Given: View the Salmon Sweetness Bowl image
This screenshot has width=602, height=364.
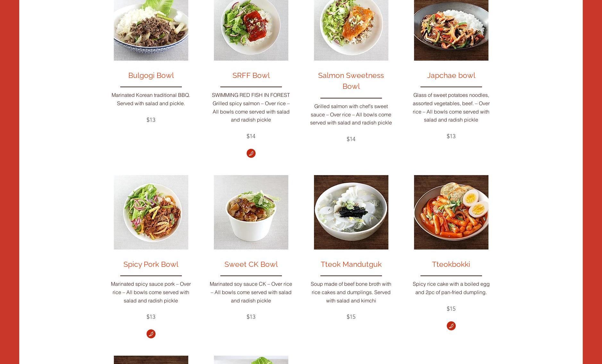Looking at the screenshot, I should 351,30.
